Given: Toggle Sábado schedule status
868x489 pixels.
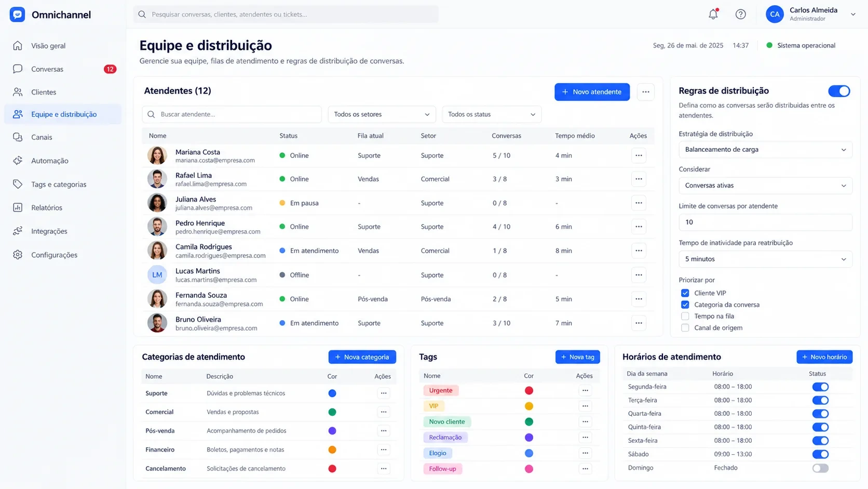Looking at the screenshot, I should tap(820, 454).
